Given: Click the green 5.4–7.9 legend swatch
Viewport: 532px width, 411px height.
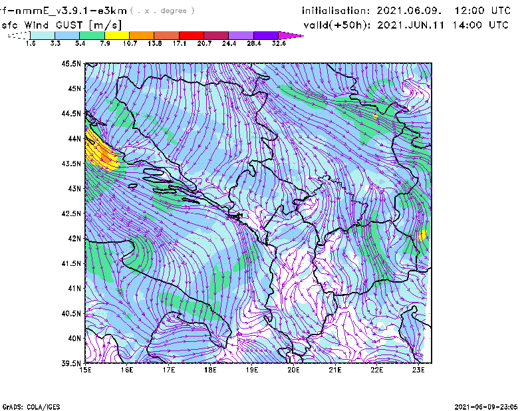Looking at the screenshot, I should coord(92,35).
